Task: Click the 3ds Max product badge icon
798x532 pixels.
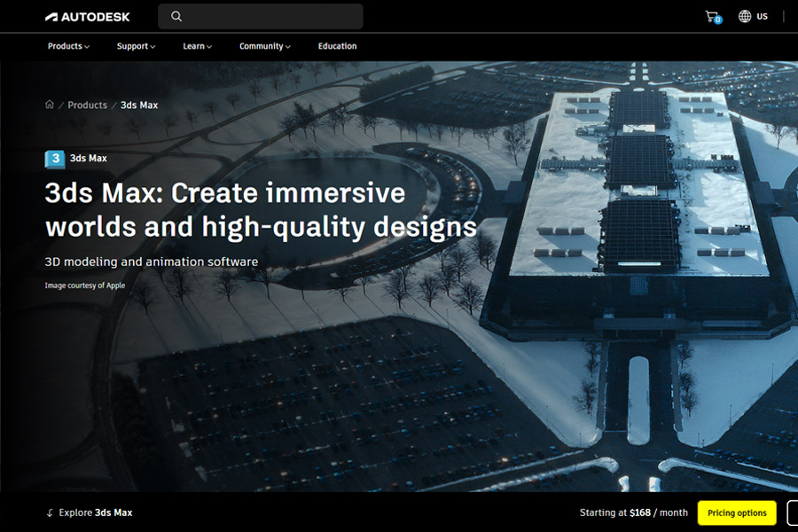Action: 54,159
